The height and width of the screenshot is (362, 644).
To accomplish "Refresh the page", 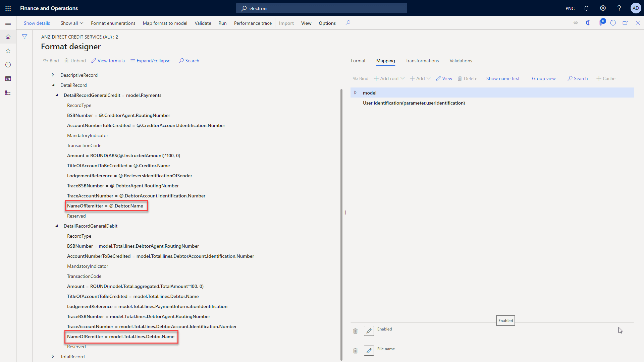I will pos(613,23).
